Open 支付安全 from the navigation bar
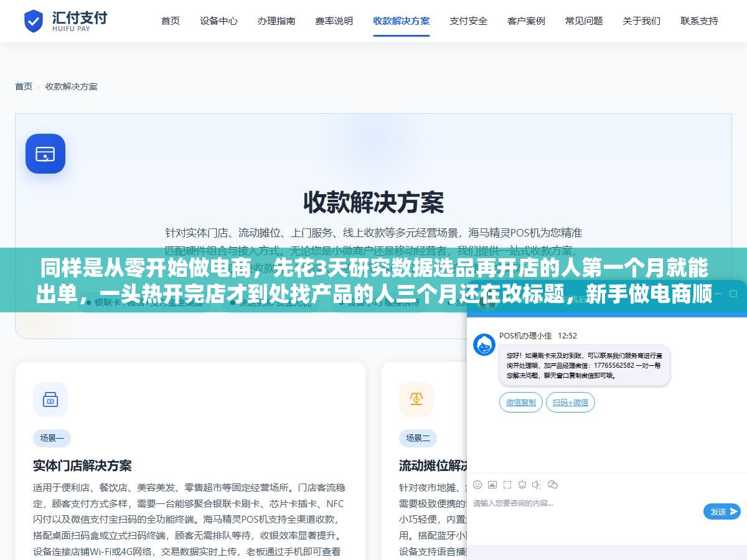 469,21
